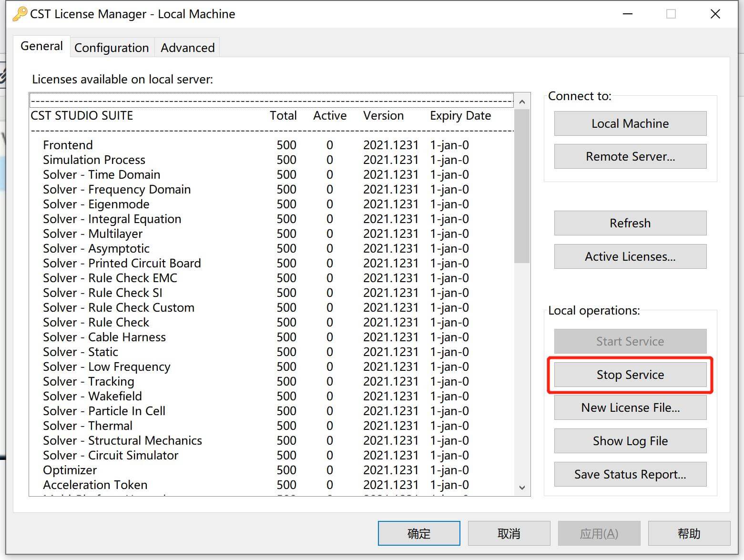View Active Licenses
The image size is (744, 560).
coord(630,256)
